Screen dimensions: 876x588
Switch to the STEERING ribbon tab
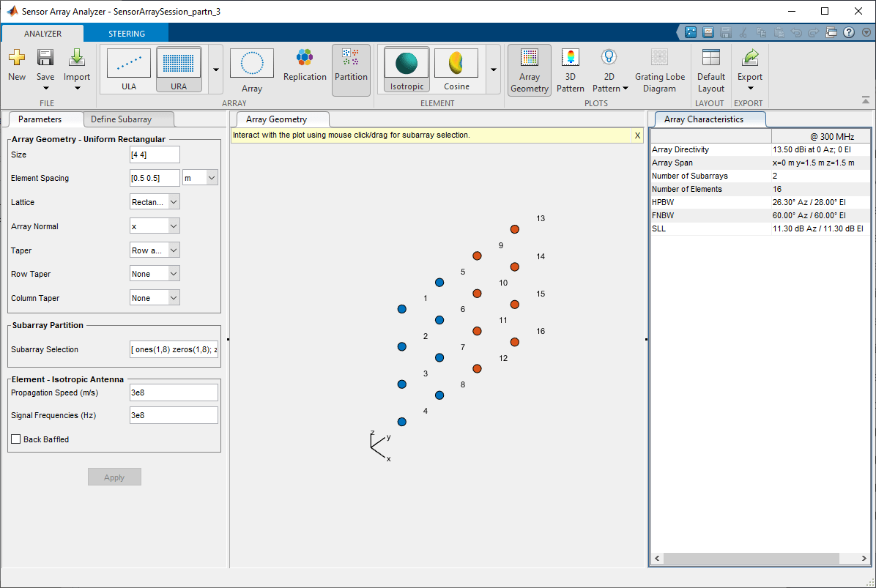click(x=126, y=34)
